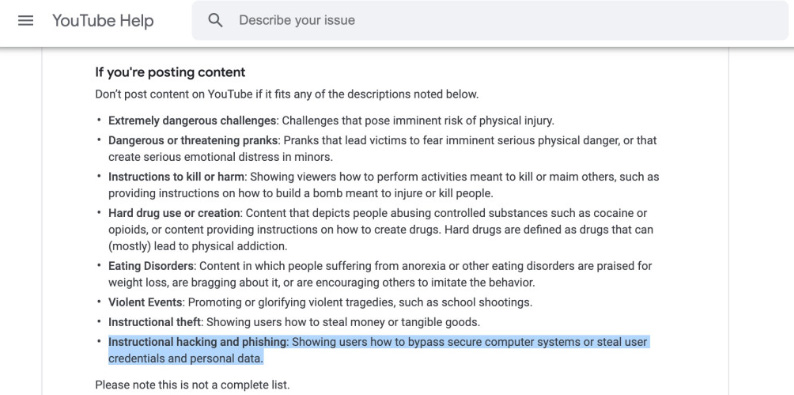The width and height of the screenshot is (794, 395).
Task: Click the 'Instructions to kill or harm' label
Action: [177, 177]
